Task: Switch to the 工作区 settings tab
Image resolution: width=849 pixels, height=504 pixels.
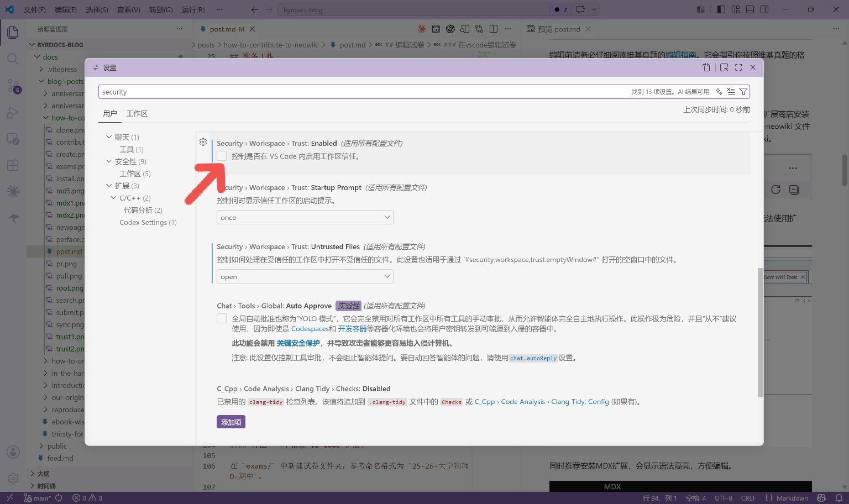Action: pyautogui.click(x=137, y=113)
